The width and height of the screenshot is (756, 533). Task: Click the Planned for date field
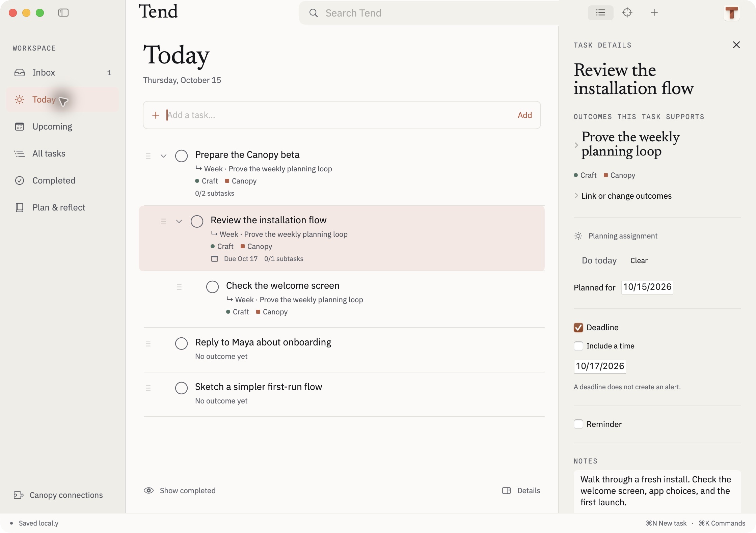[x=647, y=287]
